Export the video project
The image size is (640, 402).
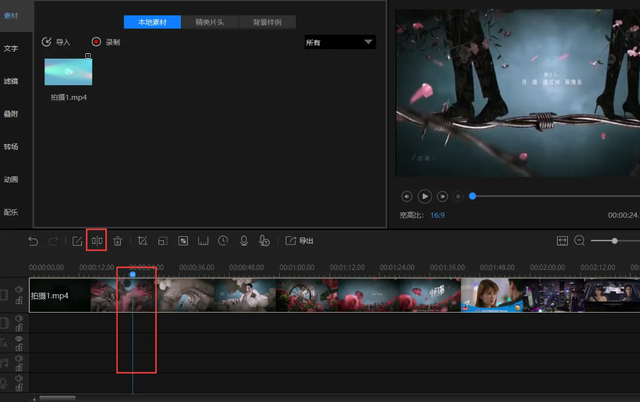click(299, 241)
